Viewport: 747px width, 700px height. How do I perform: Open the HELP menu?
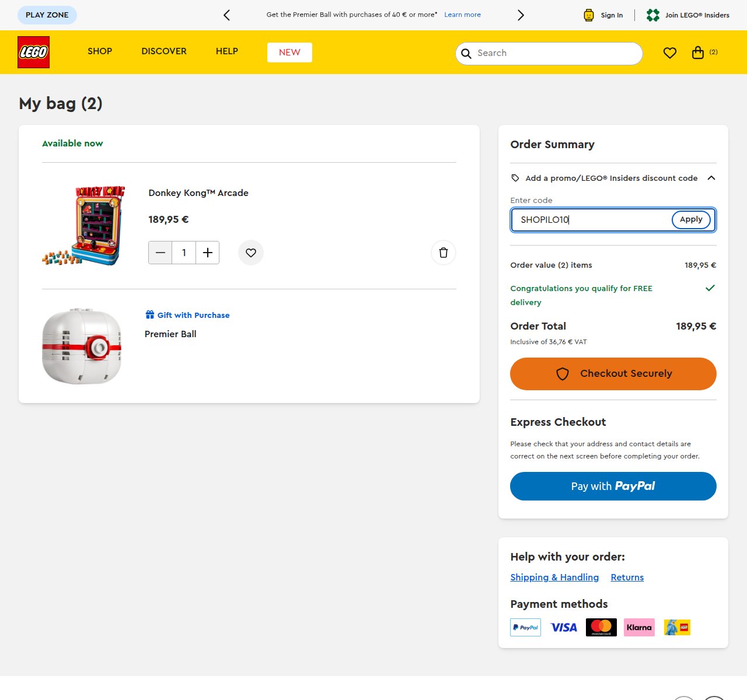(227, 51)
